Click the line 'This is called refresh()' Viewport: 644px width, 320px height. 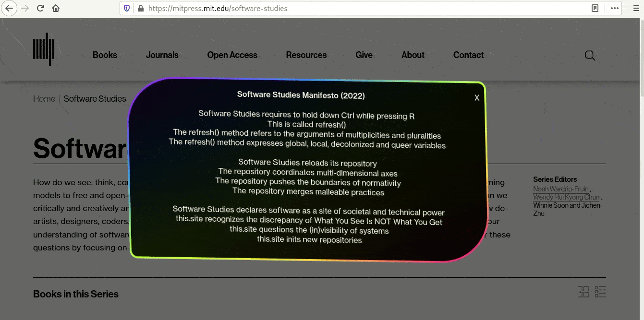coord(306,124)
